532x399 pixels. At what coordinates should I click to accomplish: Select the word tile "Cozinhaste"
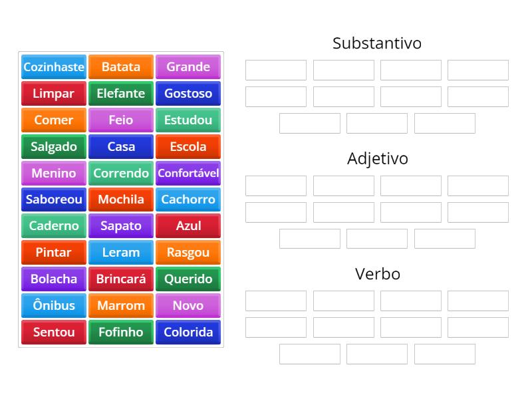tap(53, 66)
